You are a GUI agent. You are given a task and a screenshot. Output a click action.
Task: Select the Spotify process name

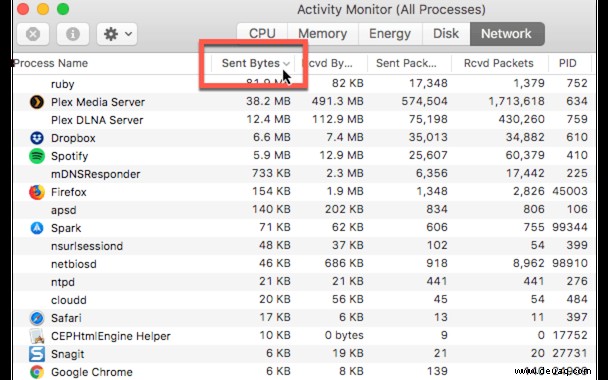click(69, 156)
